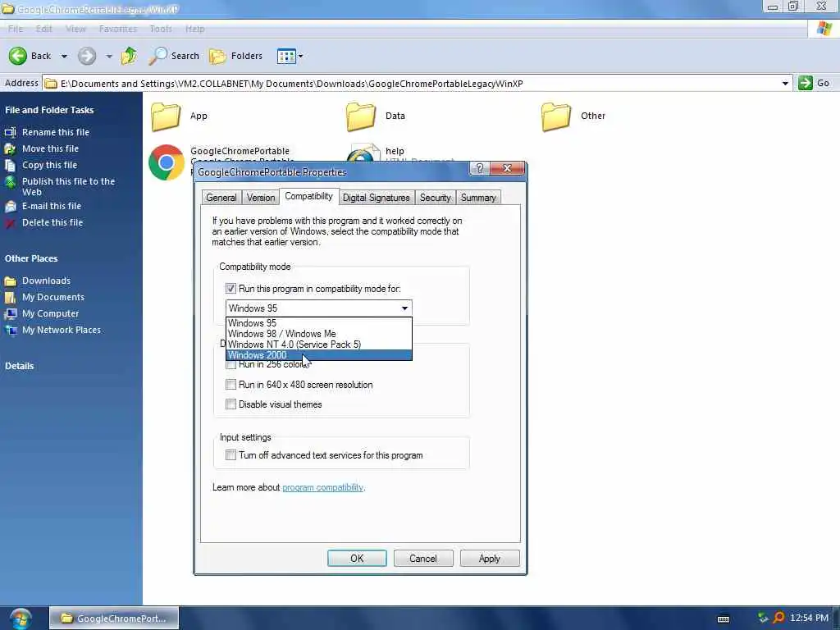Expand the Back button history arrow

tap(64, 57)
